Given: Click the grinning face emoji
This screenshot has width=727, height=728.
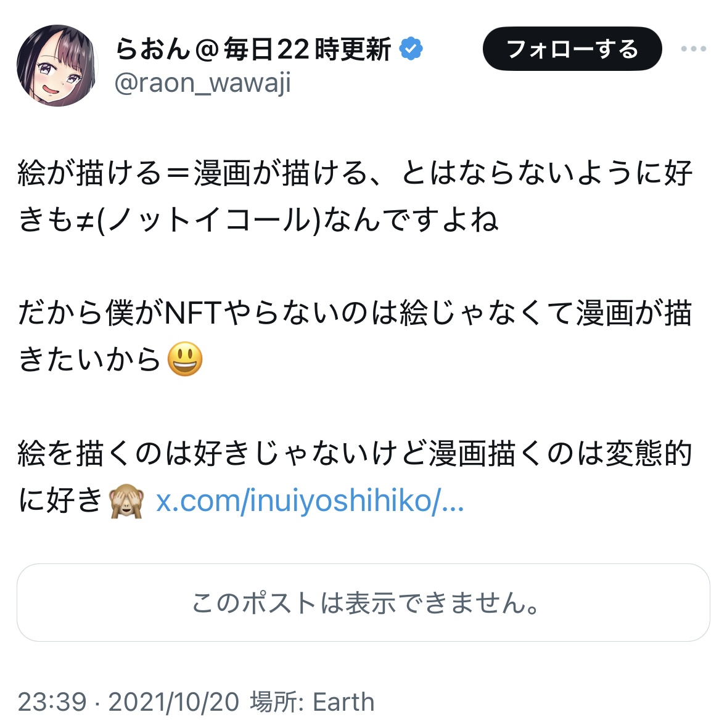Looking at the screenshot, I should click(185, 359).
